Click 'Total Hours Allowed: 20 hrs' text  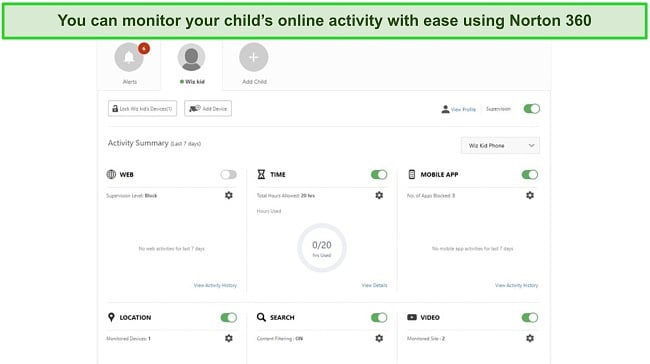(286, 196)
